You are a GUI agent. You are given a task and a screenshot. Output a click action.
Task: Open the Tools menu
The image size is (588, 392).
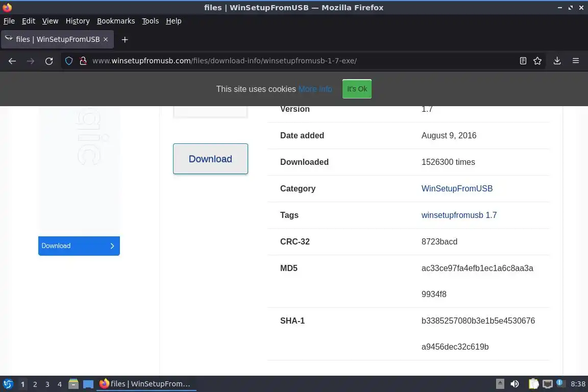[x=151, y=21]
